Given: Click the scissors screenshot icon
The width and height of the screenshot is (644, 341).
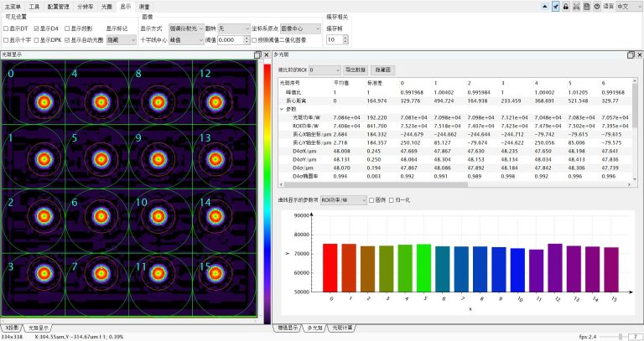Looking at the screenshot, I should point(575,6).
